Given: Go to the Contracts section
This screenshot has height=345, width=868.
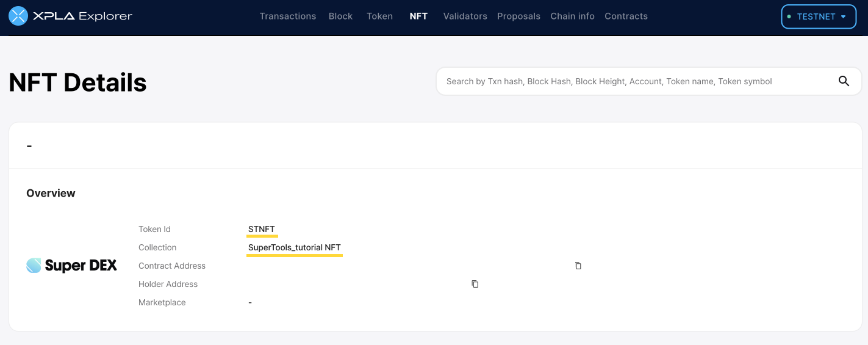Looking at the screenshot, I should click(626, 16).
